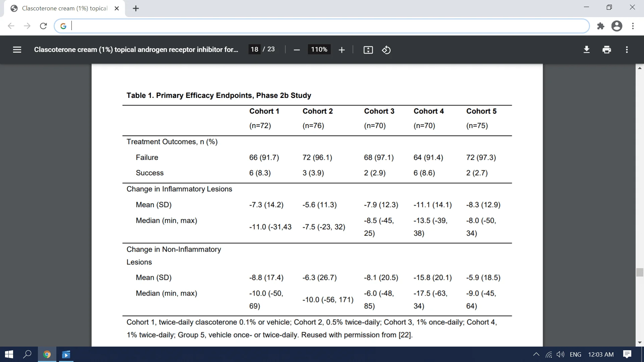Open Chrome extensions puzzle icon
Screen dimensions: 644x362
601,26
